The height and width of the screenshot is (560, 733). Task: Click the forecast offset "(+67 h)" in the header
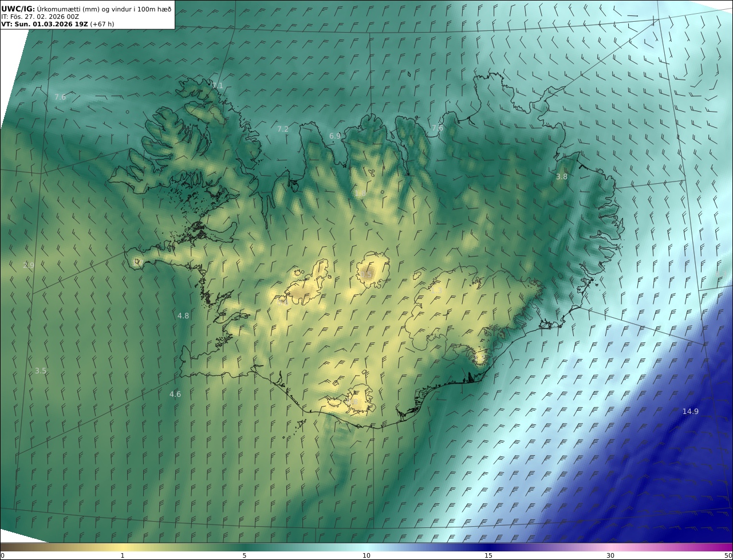pyautogui.click(x=103, y=24)
